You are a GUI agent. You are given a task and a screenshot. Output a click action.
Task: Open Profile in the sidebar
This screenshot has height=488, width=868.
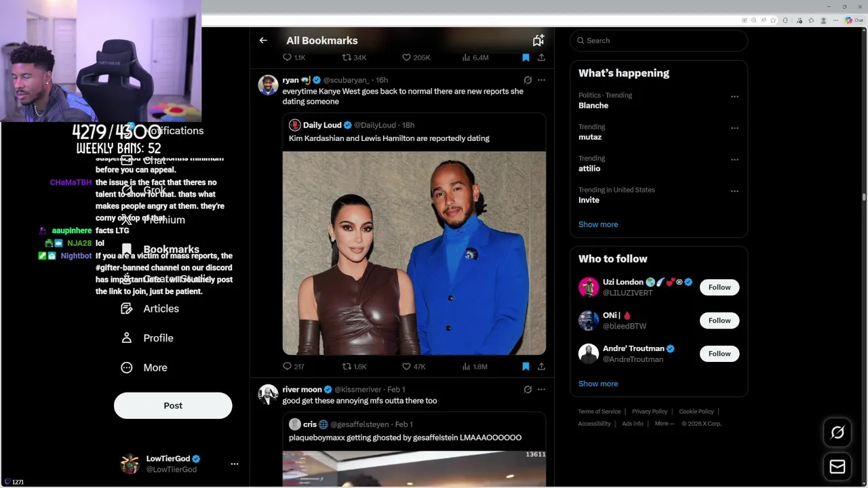click(147, 338)
